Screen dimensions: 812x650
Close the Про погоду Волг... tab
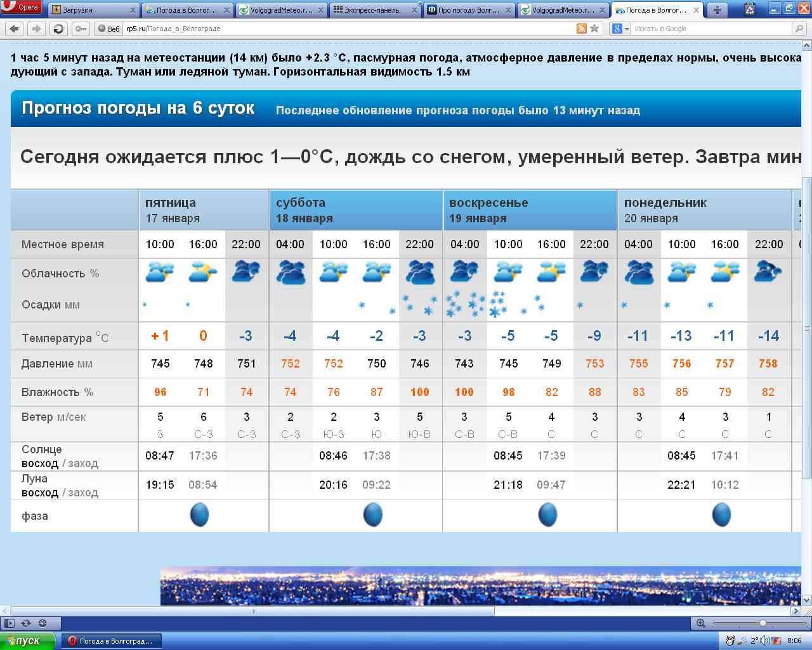pyautogui.click(x=509, y=10)
